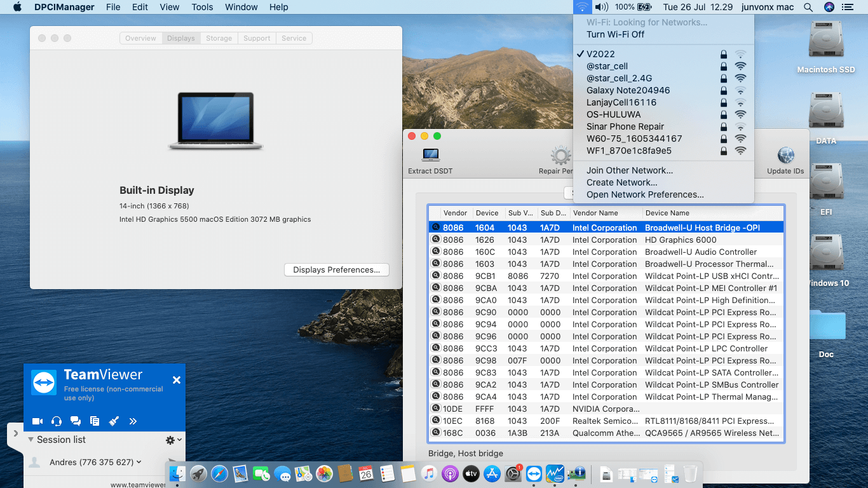
Task: Switch to the Storage tab
Action: (x=219, y=38)
